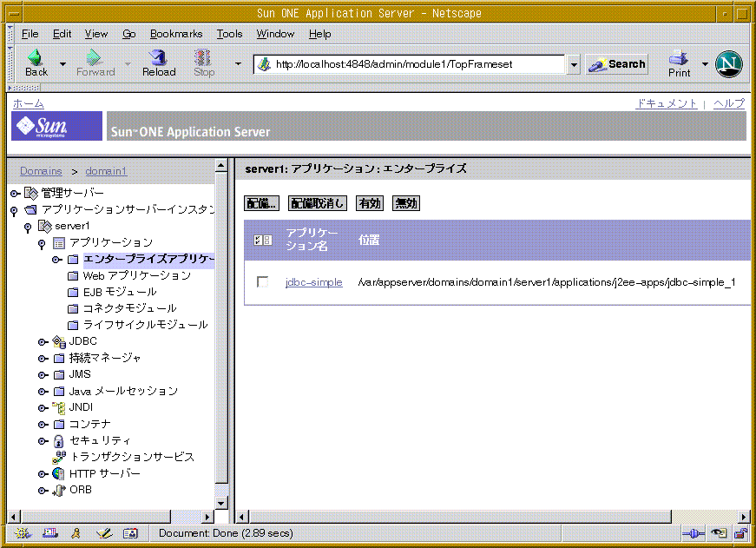Open the Edit menu
Image resolution: width=756 pixels, height=548 pixels.
(62, 34)
